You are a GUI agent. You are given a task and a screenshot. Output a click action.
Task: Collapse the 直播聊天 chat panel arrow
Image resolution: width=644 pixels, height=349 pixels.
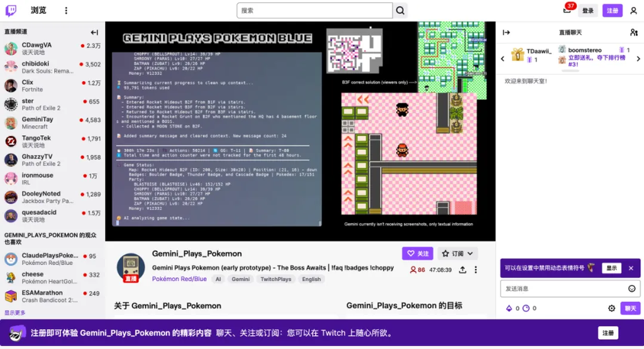[506, 33]
